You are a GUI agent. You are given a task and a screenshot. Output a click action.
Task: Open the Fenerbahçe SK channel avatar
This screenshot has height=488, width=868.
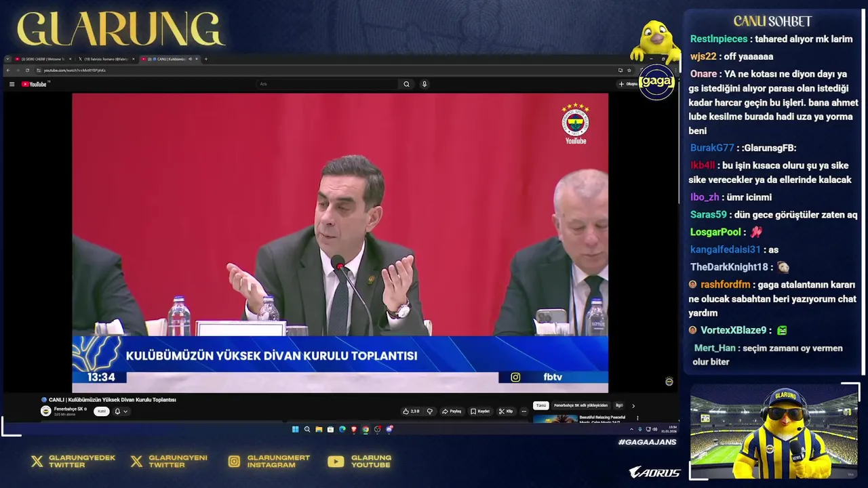coord(46,411)
